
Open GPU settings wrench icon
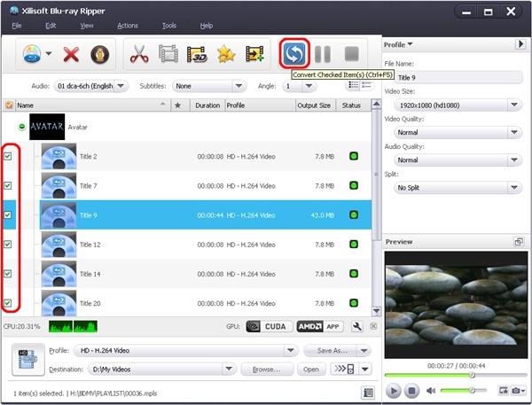click(x=357, y=326)
